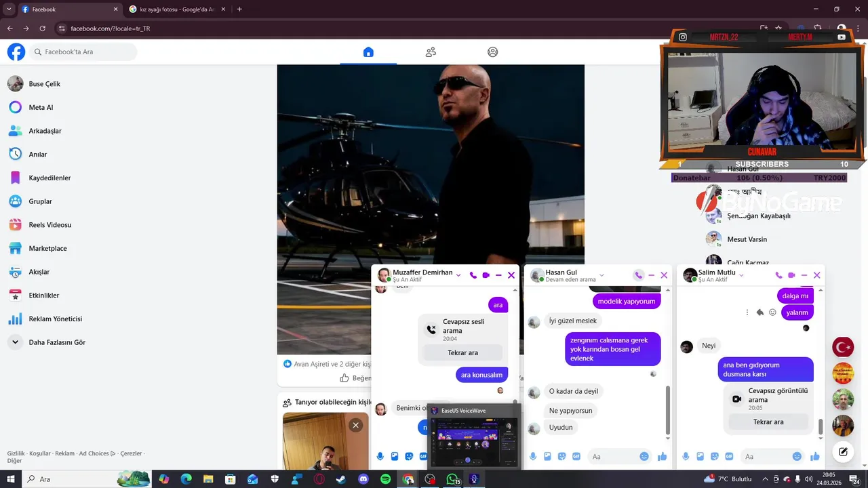Open Salim Mutlu chat options dropdown
Viewport: 868px width, 488px height.
pyautogui.click(x=741, y=275)
